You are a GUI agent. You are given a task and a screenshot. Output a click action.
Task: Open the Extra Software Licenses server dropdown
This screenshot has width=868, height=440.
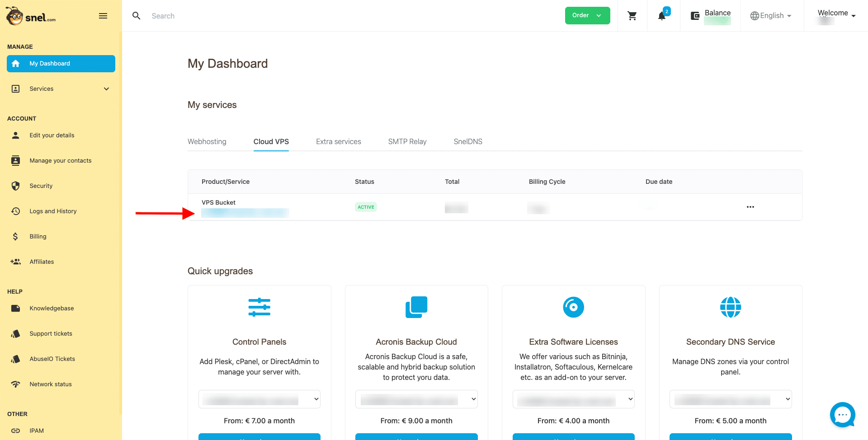(x=574, y=399)
